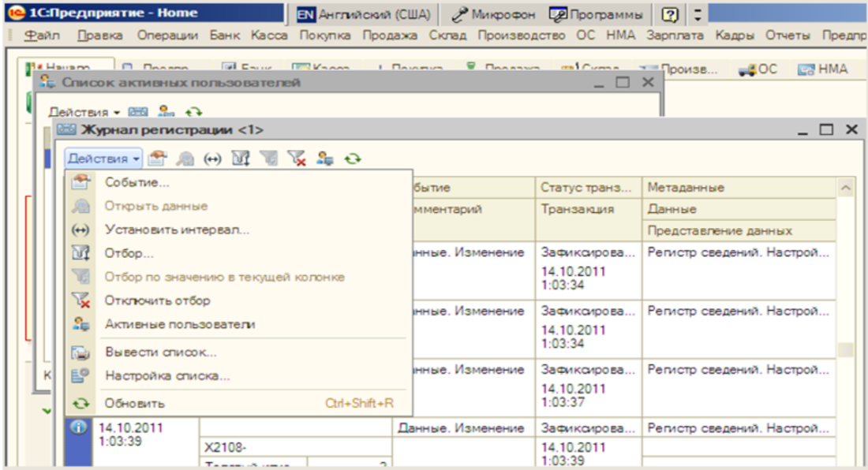Click the Статус транз... column header
The image size is (868, 470).
click(588, 188)
